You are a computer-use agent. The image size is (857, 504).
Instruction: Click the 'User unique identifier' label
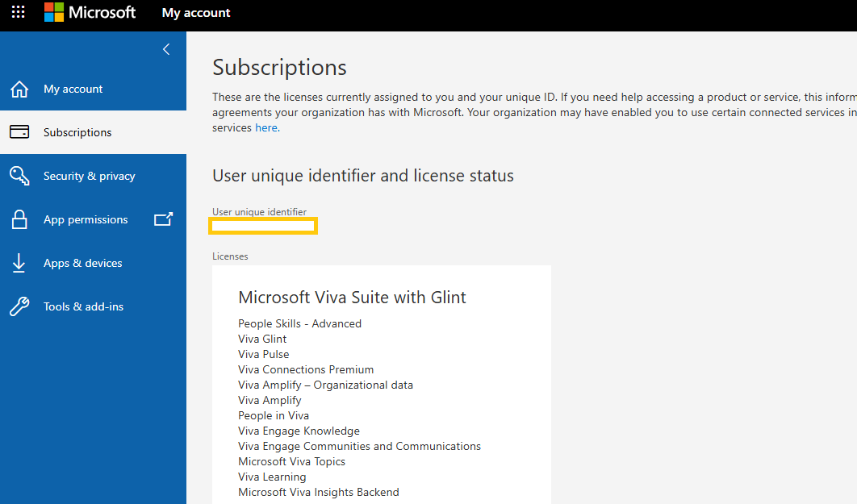point(259,212)
